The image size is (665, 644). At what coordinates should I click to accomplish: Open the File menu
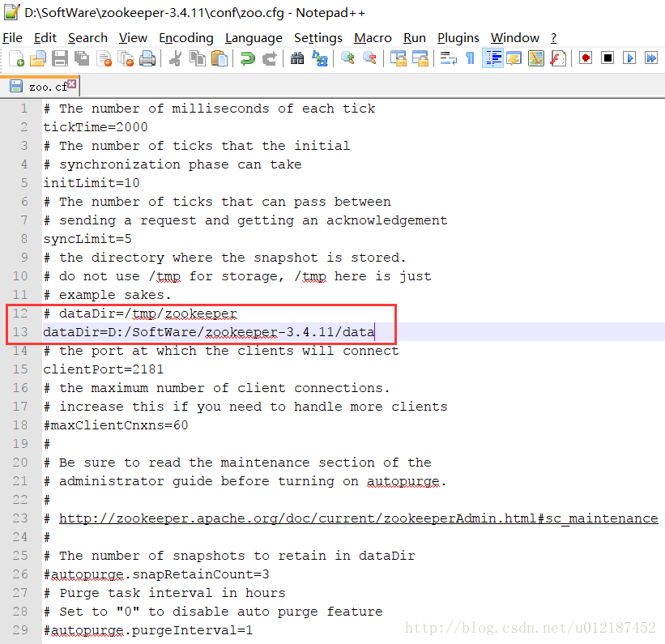[x=12, y=38]
